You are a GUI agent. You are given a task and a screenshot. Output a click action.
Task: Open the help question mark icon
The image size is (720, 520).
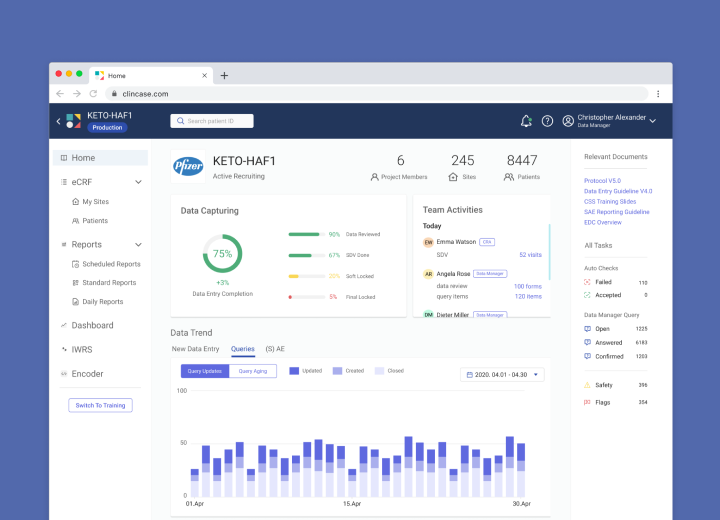click(x=547, y=121)
